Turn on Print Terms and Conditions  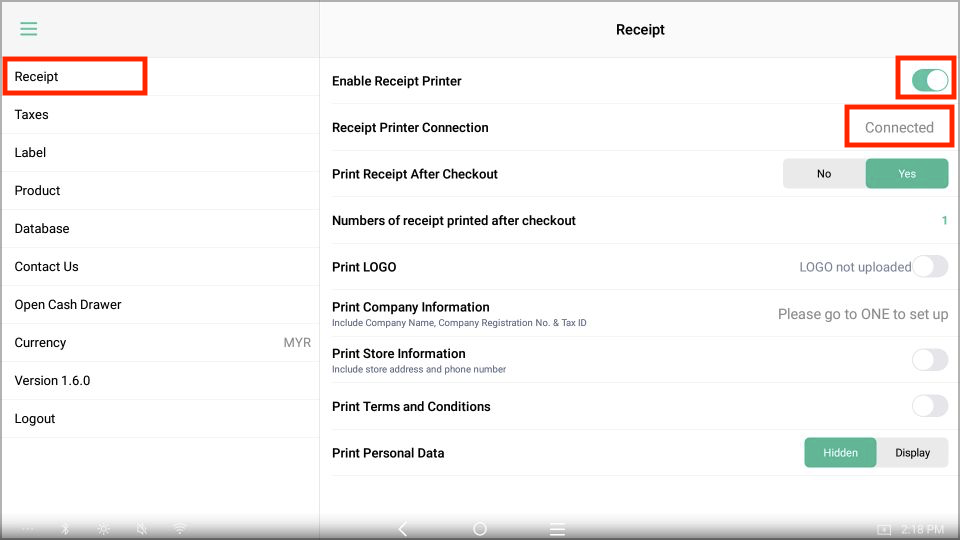(x=930, y=405)
